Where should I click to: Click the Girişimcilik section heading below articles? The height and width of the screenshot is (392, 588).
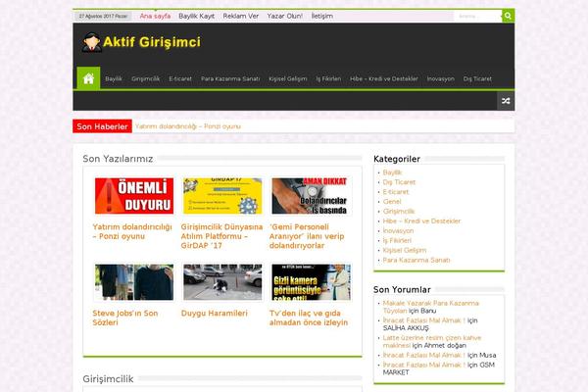(x=108, y=379)
